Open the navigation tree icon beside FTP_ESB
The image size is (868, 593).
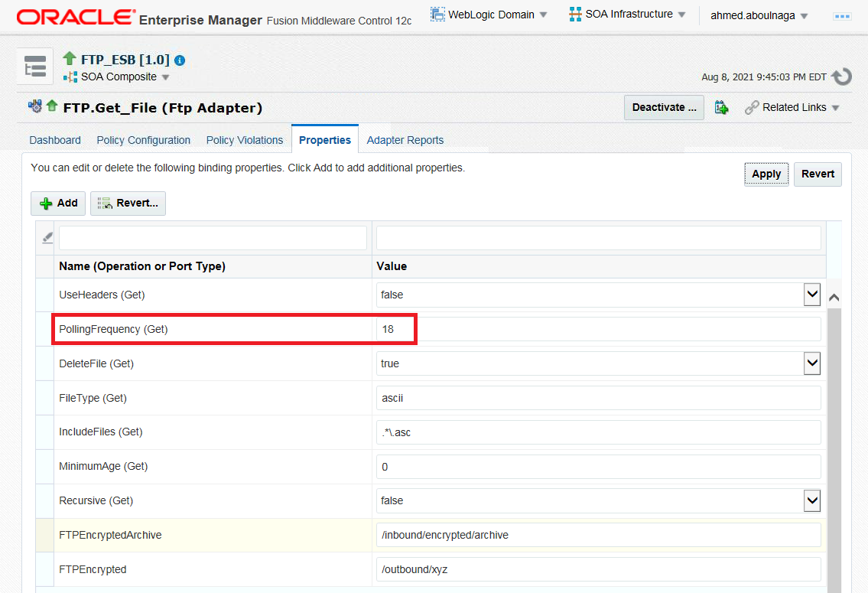[34, 67]
